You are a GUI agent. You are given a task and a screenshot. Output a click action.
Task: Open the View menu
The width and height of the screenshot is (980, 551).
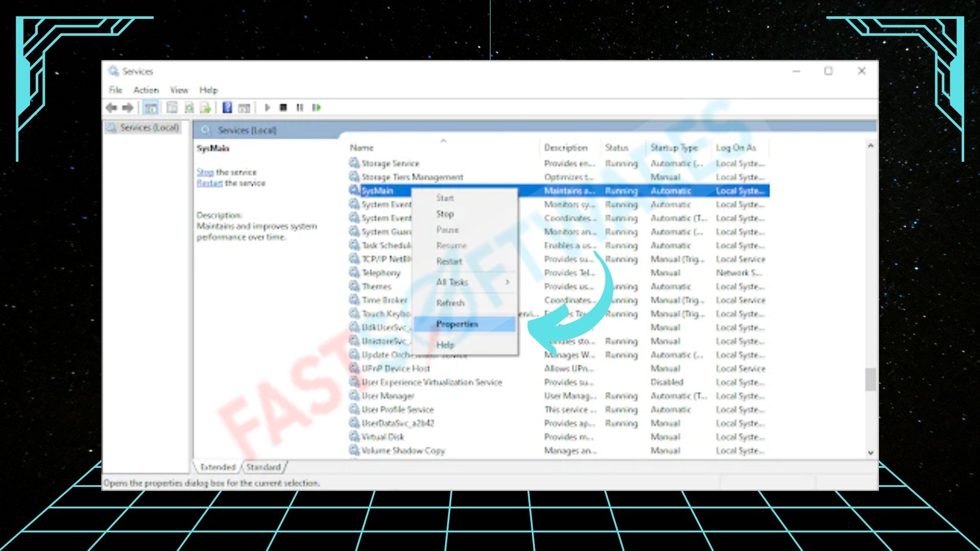[179, 90]
